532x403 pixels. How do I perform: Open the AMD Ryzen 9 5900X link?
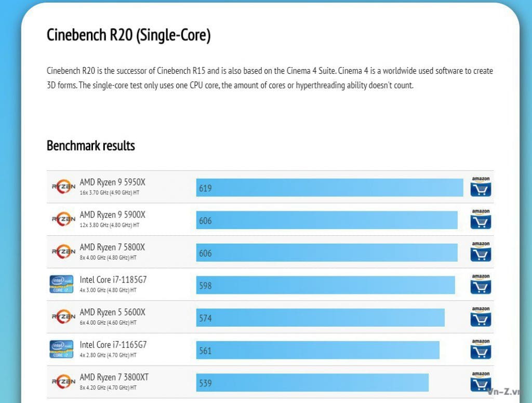click(112, 215)
